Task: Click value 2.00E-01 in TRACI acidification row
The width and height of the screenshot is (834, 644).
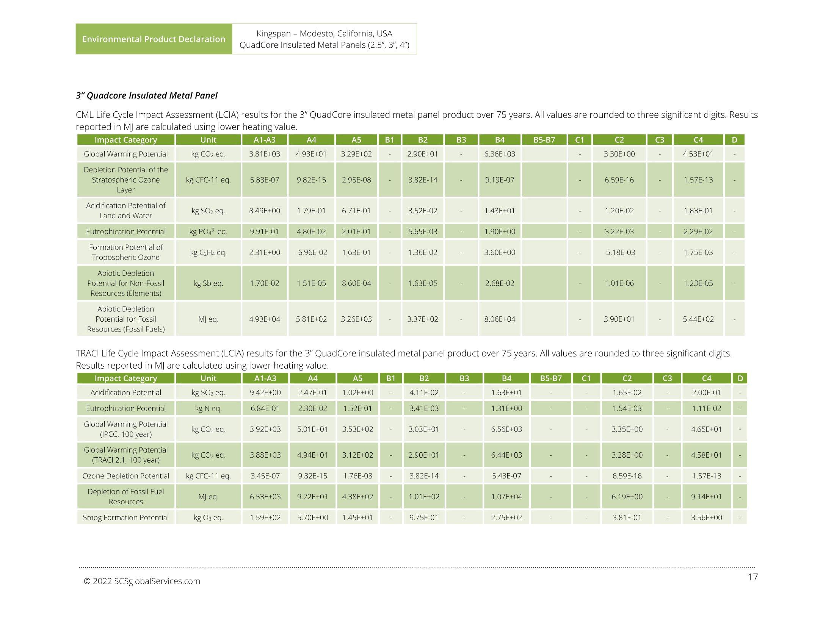Action: click(707, 392)
